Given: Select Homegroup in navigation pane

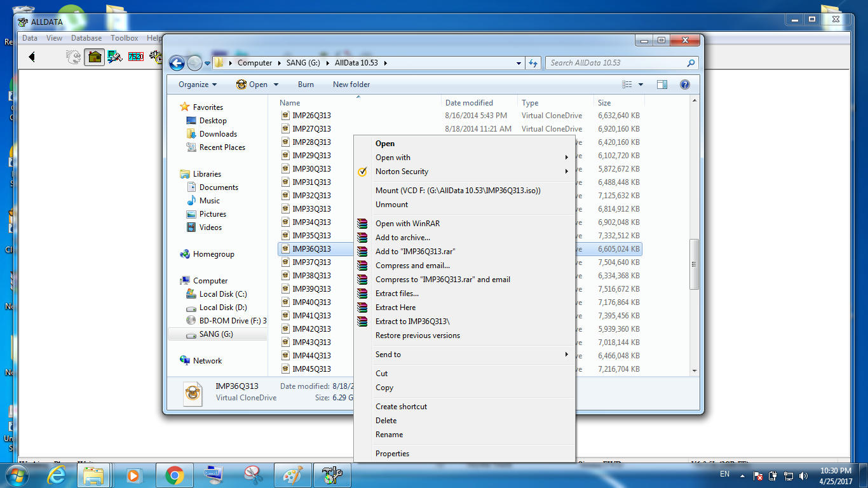Looking at the screenshot, I should pos(214,254).
